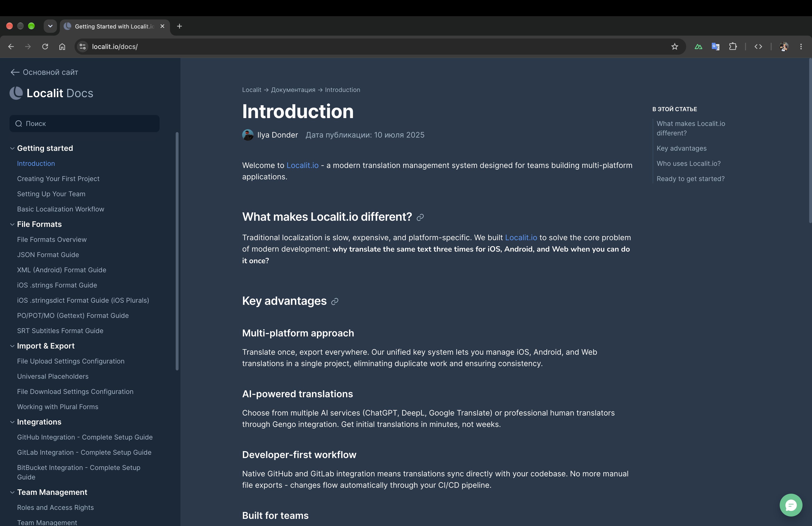This screenshot has height=526, width=812.
Task: Click author Ilya Donder avatar
Action: tap(248, 135)
